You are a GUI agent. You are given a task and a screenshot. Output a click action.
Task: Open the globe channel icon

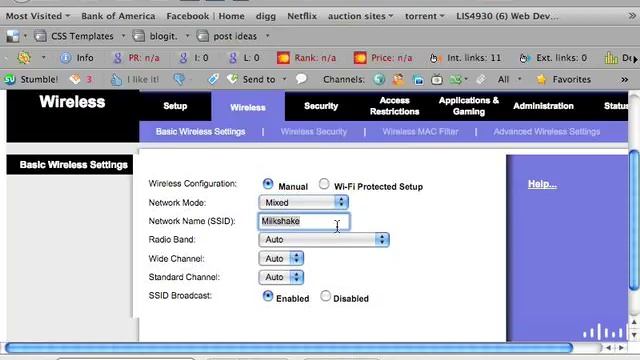(x=379, y=79)
